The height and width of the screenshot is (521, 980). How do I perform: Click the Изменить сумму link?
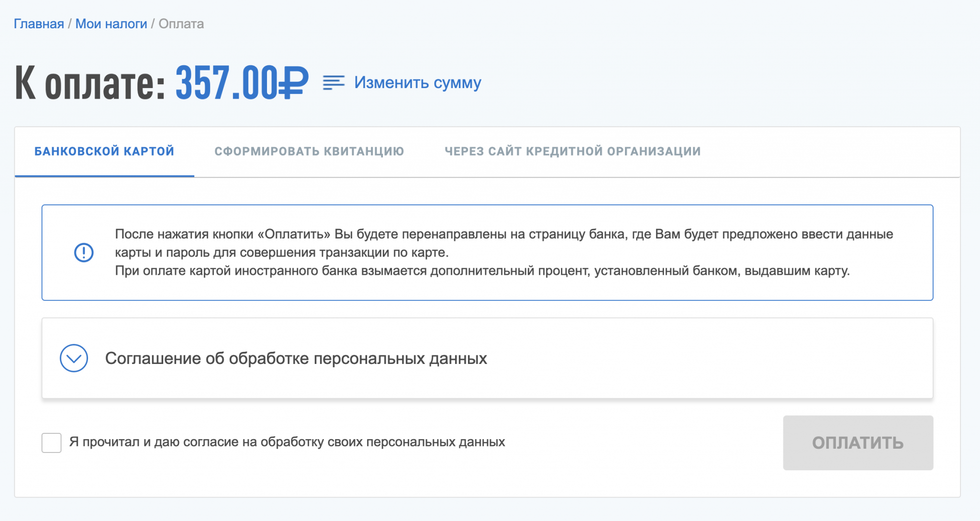coord(418,83)
